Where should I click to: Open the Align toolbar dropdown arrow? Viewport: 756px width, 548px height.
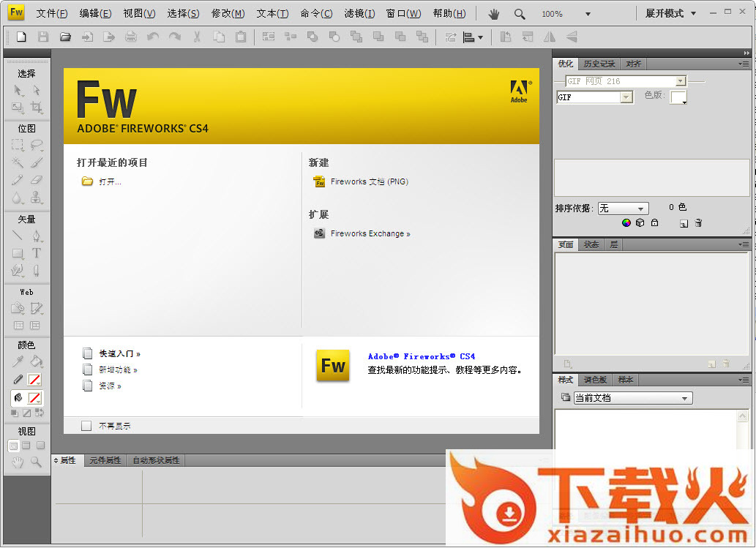coord(480,37)
